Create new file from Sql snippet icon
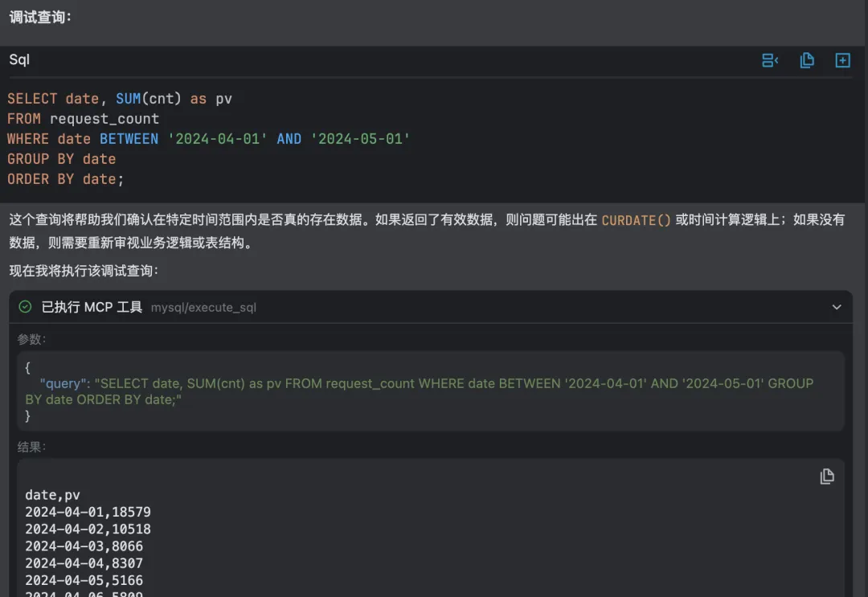The width and height of the screenshot is (868, 597). (842, 60)
